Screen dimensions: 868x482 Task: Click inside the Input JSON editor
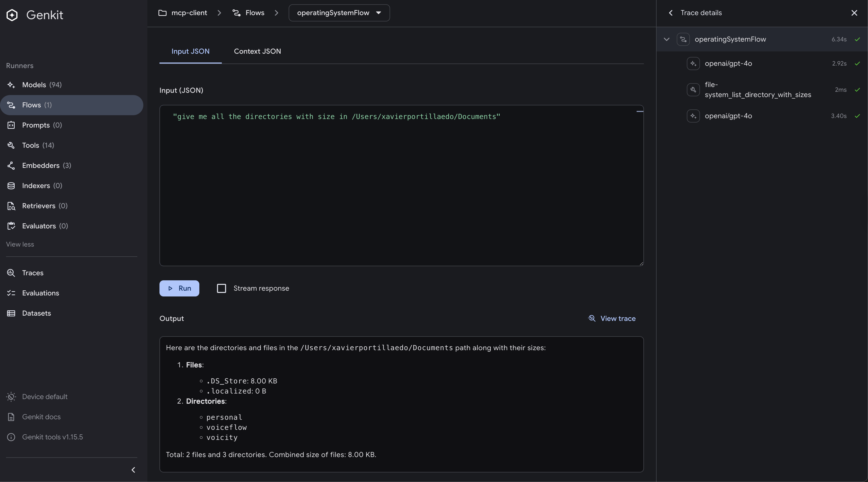point(401,186)
